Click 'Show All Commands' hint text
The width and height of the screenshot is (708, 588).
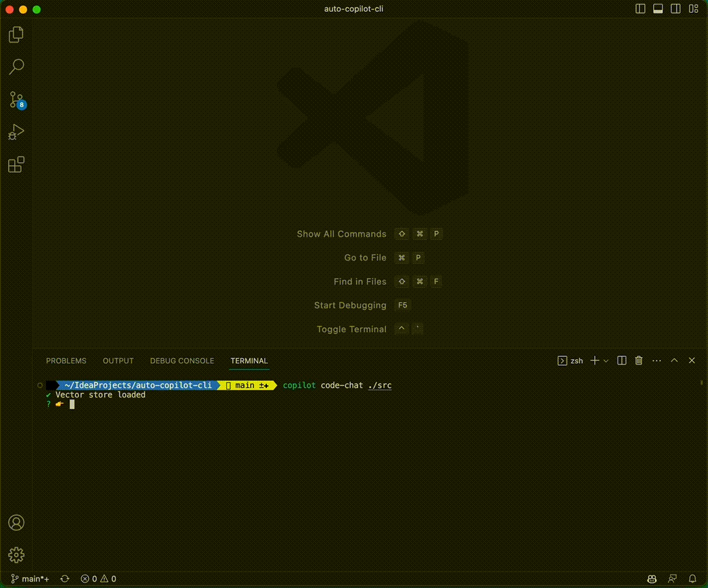coord(341,234)
